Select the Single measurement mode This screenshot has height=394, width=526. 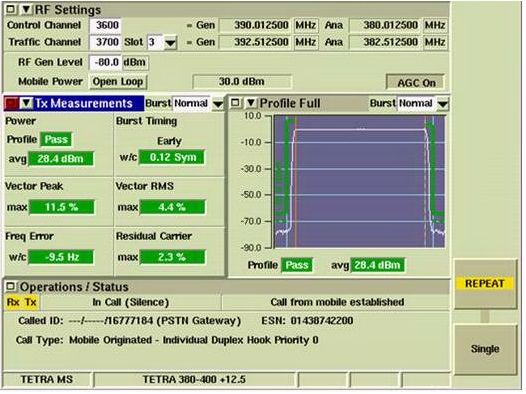coord(485,349)
